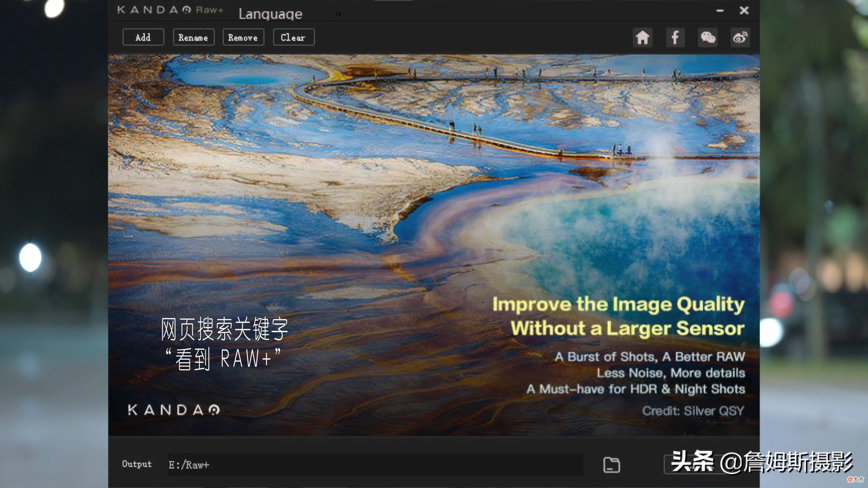Open the Weibo icon link

click(740, 37)
